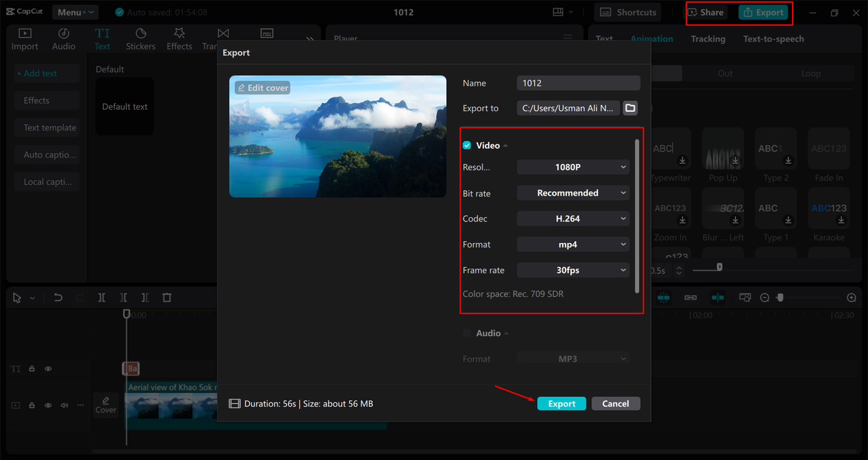Viewport: 868px width, 460px height.
Task: Click the Delete left split tool
Action: (x=123, y=297)
